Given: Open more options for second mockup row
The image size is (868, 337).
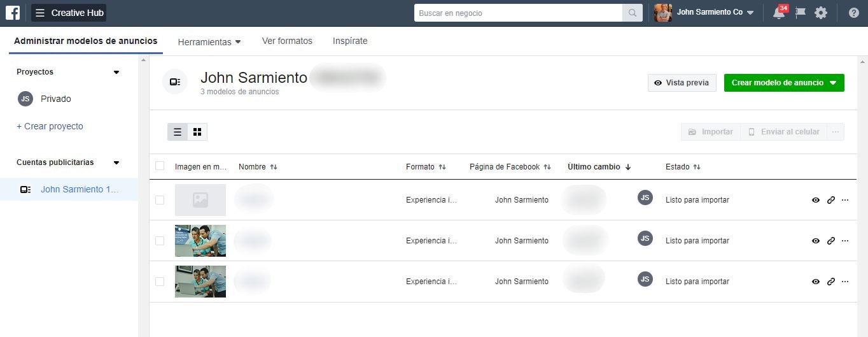Looking at the screenshot, I should 845,241.
